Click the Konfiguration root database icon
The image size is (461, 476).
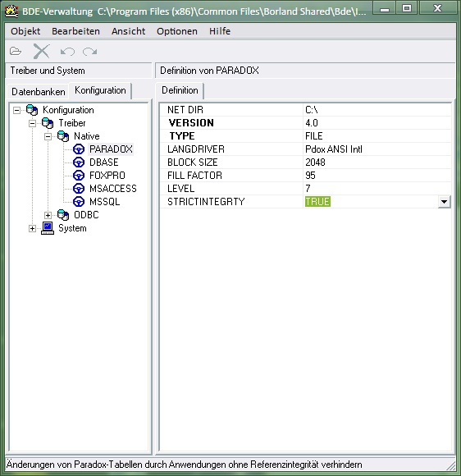click(32, 110)
